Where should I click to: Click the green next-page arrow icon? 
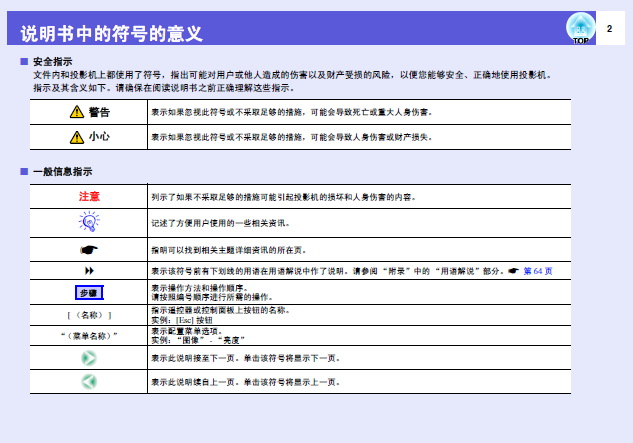(x=90, y=357)
